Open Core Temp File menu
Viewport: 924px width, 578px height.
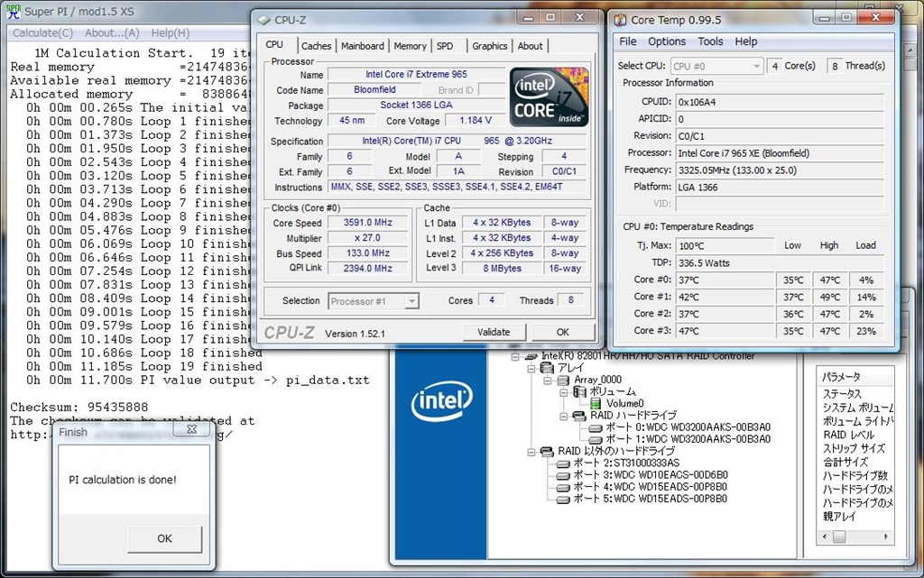tap(628, 41)
